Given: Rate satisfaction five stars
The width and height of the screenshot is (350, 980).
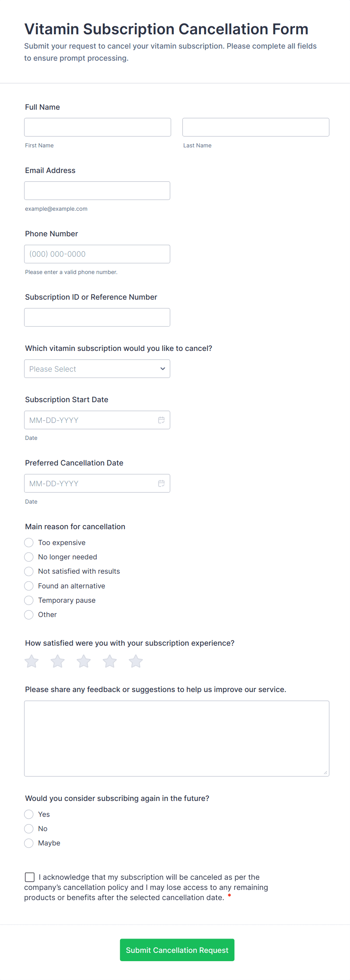Looking at the screenshot, I should point(135,661).
